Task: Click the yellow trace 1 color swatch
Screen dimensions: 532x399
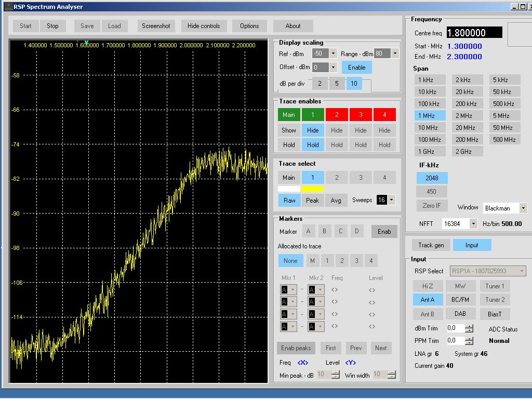Action: pyautogui.click(x=312, y=189)
